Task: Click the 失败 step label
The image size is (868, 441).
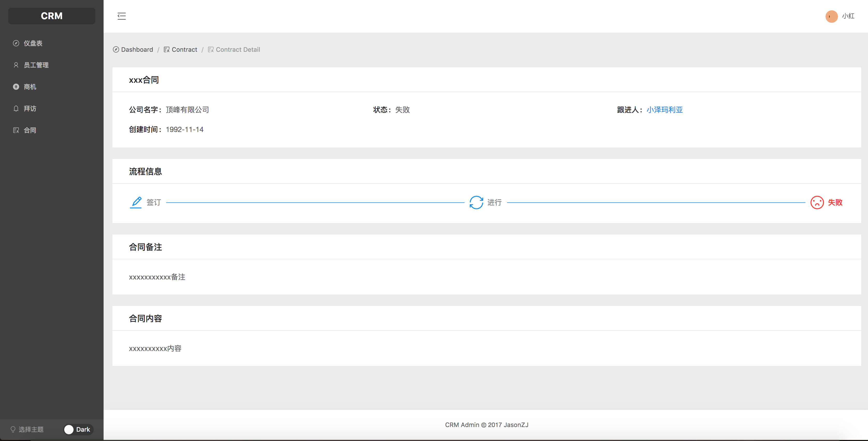Action: pos(835,202)
